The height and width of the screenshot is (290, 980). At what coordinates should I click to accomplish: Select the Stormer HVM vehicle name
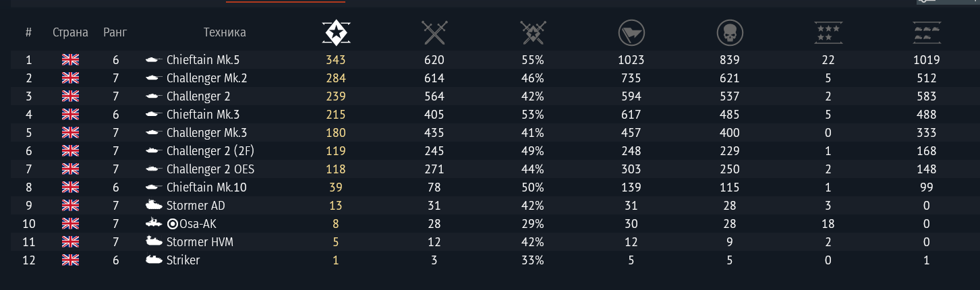point(200,242)
